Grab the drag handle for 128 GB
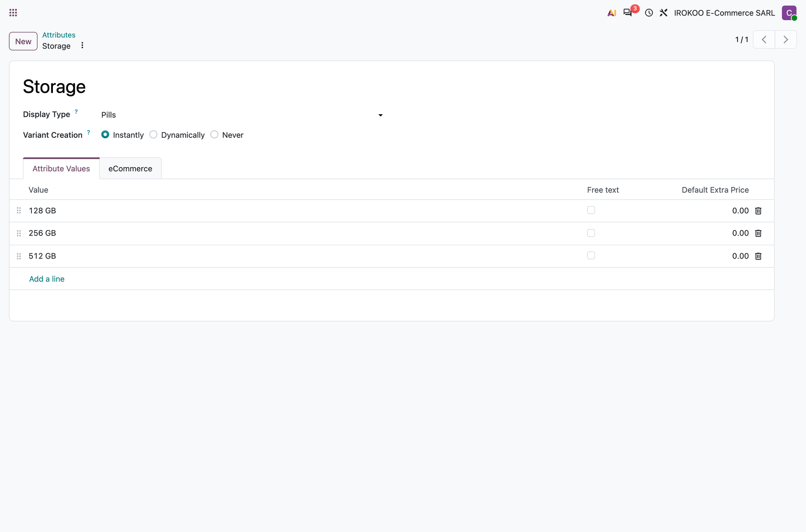Screen dimensions: 806x532 [19, 210]
